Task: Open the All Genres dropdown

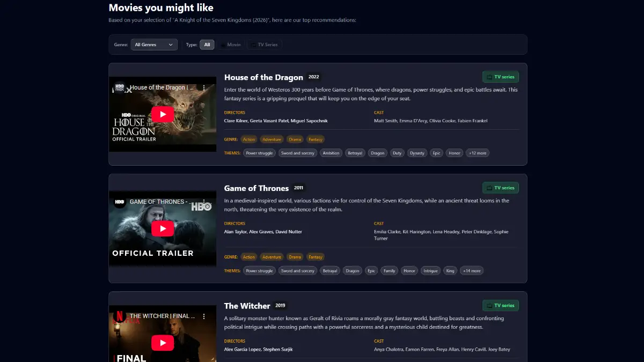Action: pyautogui.click(x=154, y=45)
